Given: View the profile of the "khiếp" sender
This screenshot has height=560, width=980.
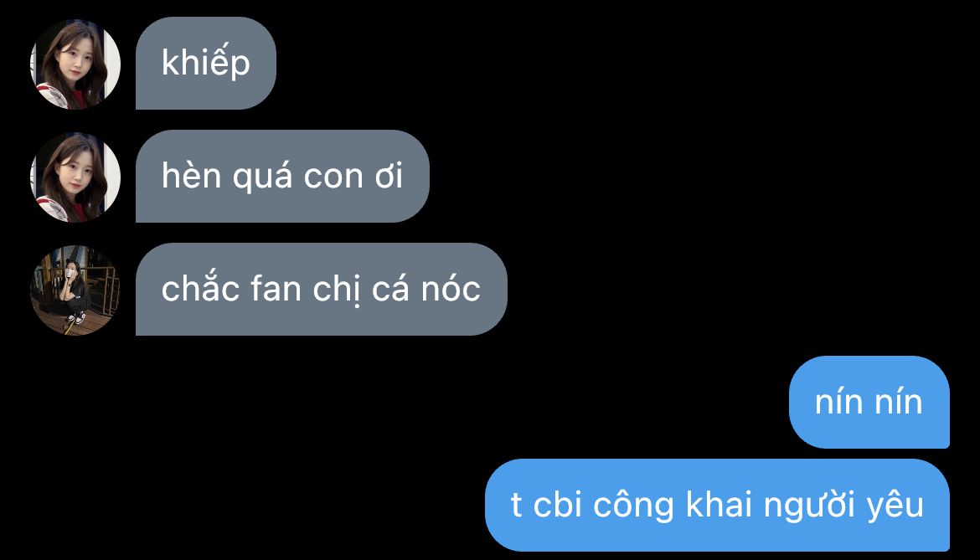Looking at the screenshot, I should coord(75,64).
